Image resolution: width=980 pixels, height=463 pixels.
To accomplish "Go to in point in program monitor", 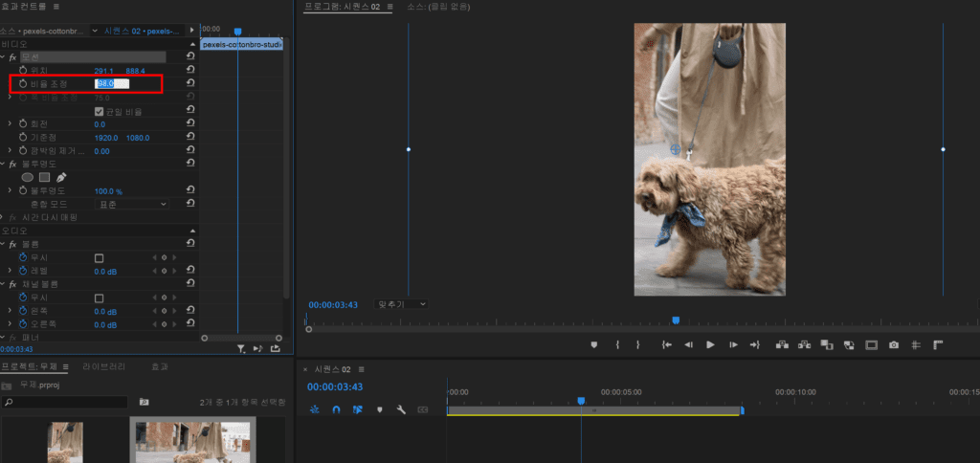I will tap(667, 345).
